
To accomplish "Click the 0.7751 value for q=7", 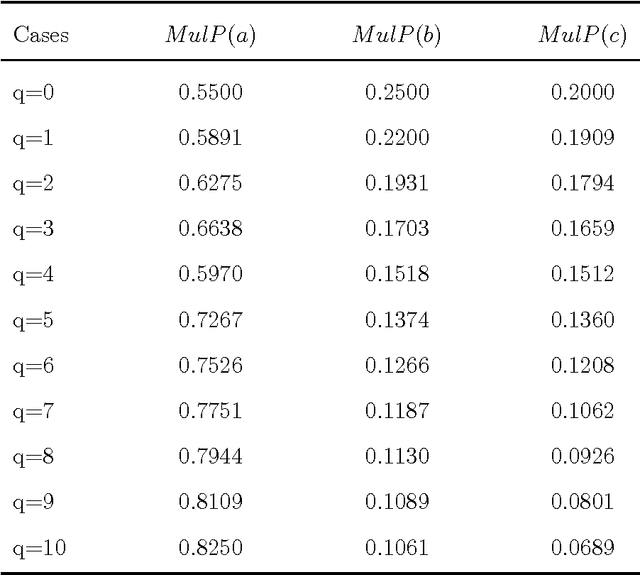I will [210, 411].
